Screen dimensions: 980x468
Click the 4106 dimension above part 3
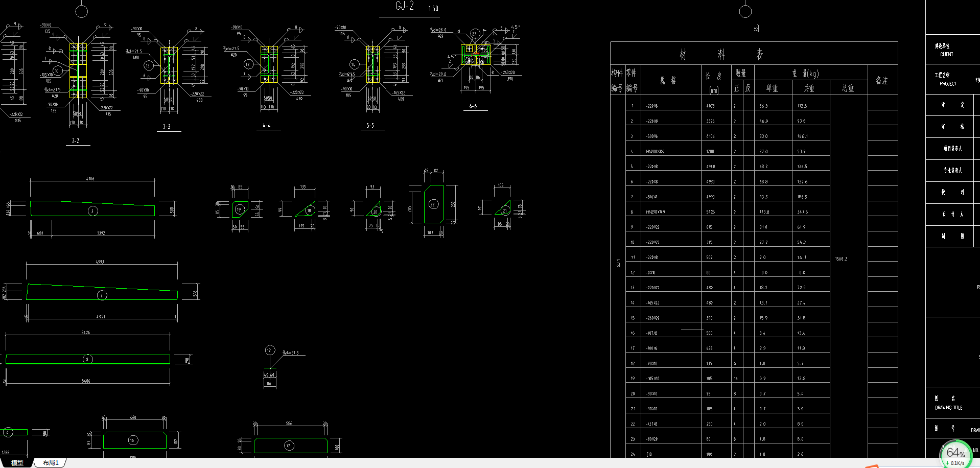(x=90, y=179)
